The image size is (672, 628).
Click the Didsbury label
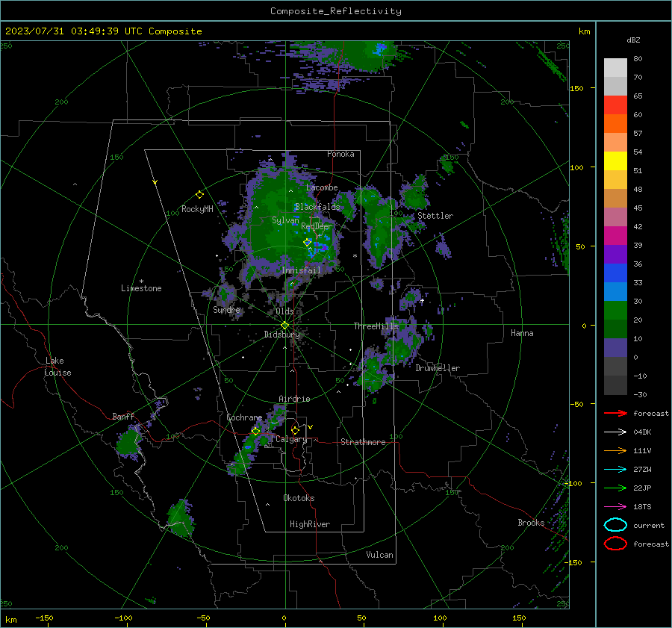tap(282, 335)
